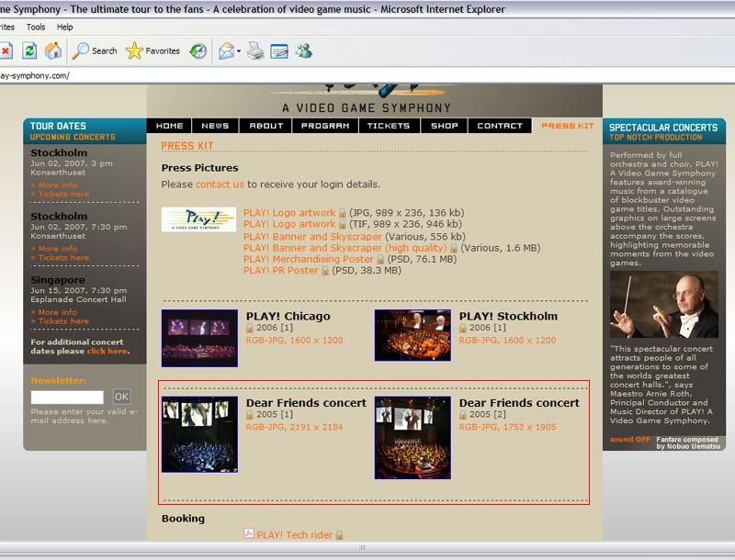Select the SHOP navigation tab
The image size is (735, 560).
(444, 126)
